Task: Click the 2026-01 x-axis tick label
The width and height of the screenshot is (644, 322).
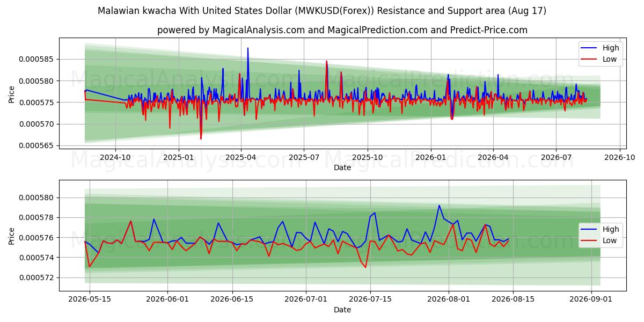Action: (x=431, y=157)
